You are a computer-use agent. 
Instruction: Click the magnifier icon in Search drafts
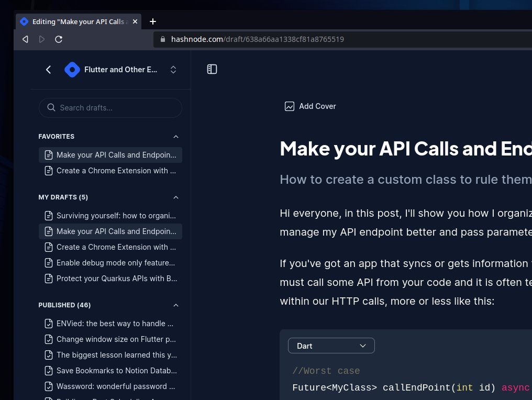click(x=51, y=107)
